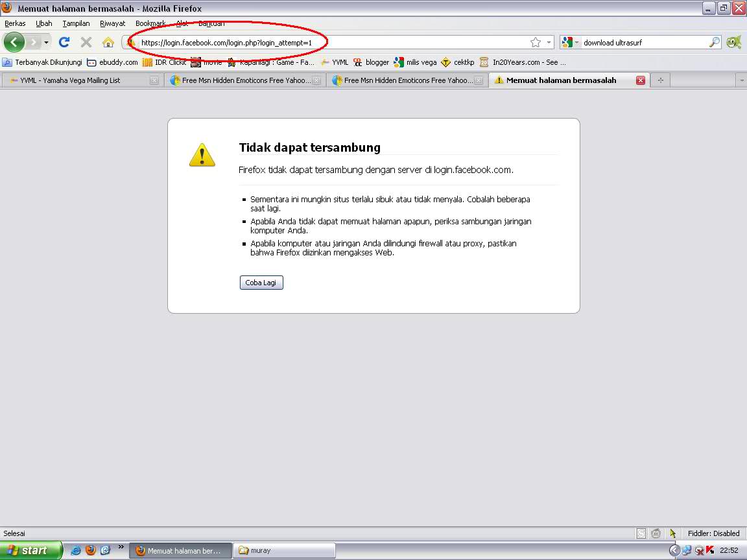The image size is (747, 560).
Task: Expand hidden system tray icons arrow
Action: (x=674, y=550)
